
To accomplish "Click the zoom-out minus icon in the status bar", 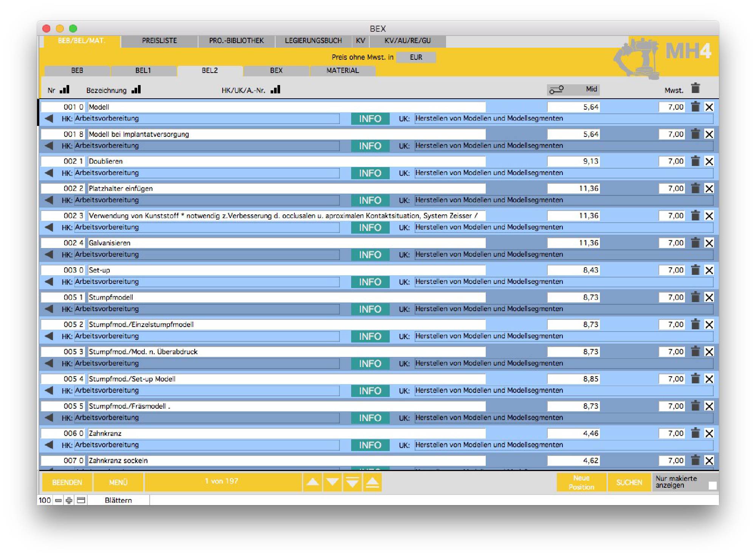I will tap(58, 501).
